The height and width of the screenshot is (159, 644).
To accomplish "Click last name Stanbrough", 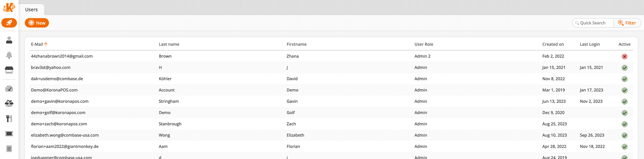I will [170, 124].
